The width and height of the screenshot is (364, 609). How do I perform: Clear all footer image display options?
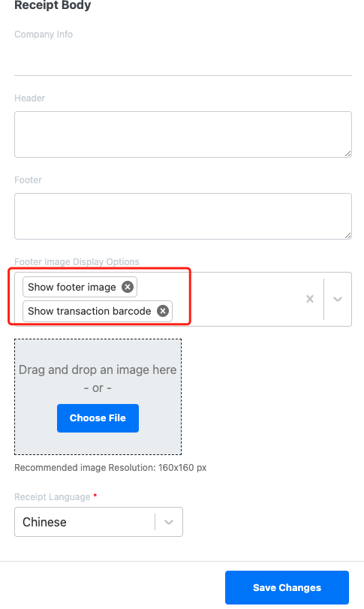[x=310, y=299]
